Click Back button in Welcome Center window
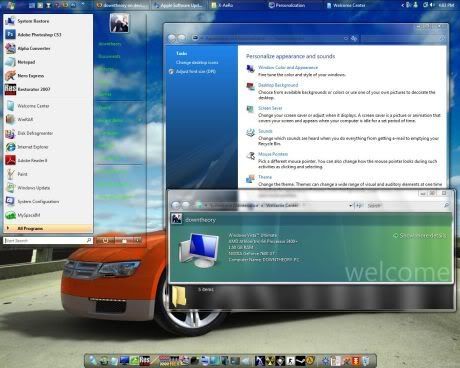This screenshot has height=368, width=460. (176, 205)
